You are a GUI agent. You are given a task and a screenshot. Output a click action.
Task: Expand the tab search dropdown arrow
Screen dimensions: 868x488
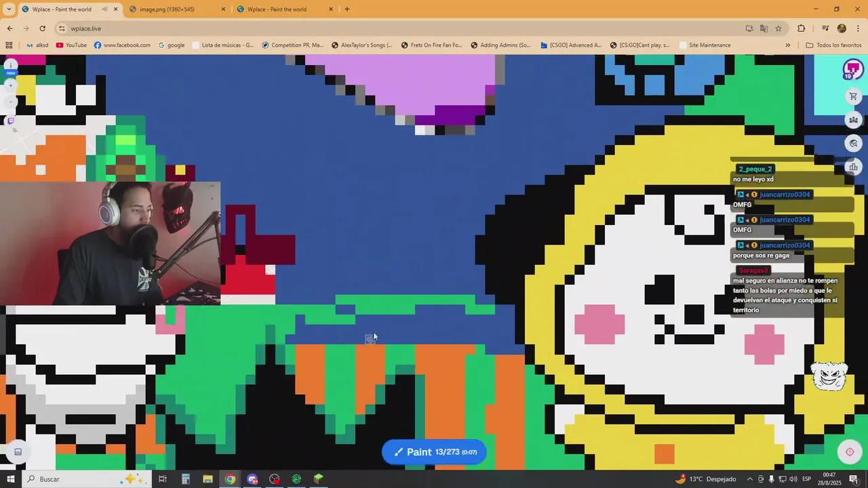pos(9,9)
